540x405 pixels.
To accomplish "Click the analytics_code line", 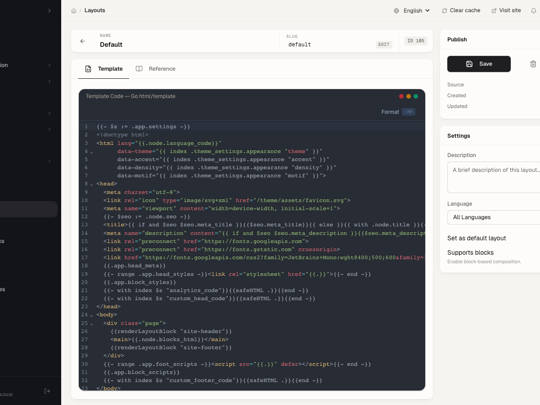I will pyautogui.click(x=206, y=290).
